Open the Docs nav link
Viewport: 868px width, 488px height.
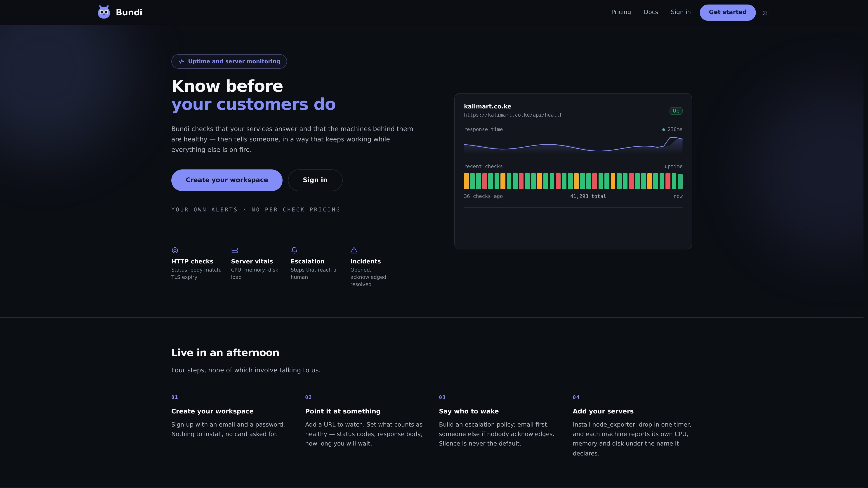(x=651, y=12)
